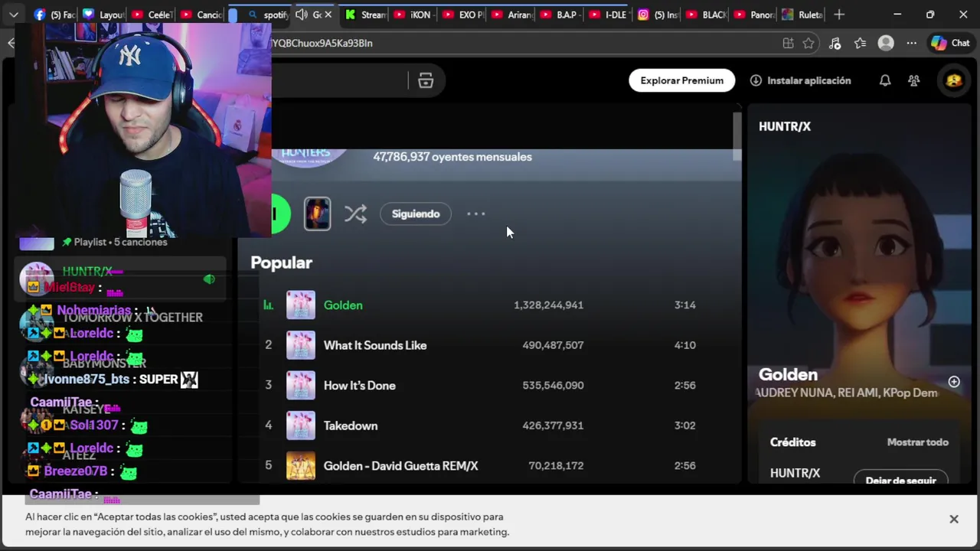Click the David Guetta REM/X cover art

[301, 465]
